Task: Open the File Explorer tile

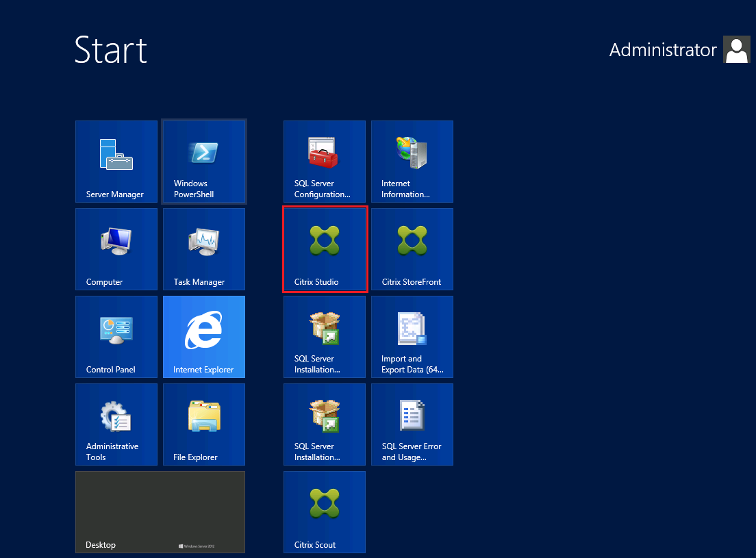Action: pyautogui.click(x=204, y=424)
